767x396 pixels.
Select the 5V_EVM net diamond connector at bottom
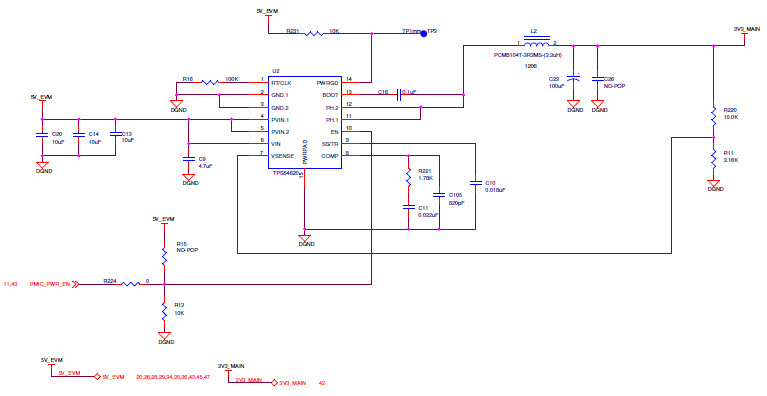click(x=97, y=377)
